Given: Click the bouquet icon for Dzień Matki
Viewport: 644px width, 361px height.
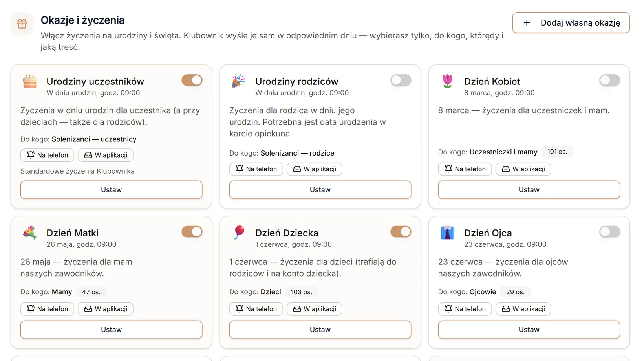Looking at the screenshot, I should click(30, 233).
